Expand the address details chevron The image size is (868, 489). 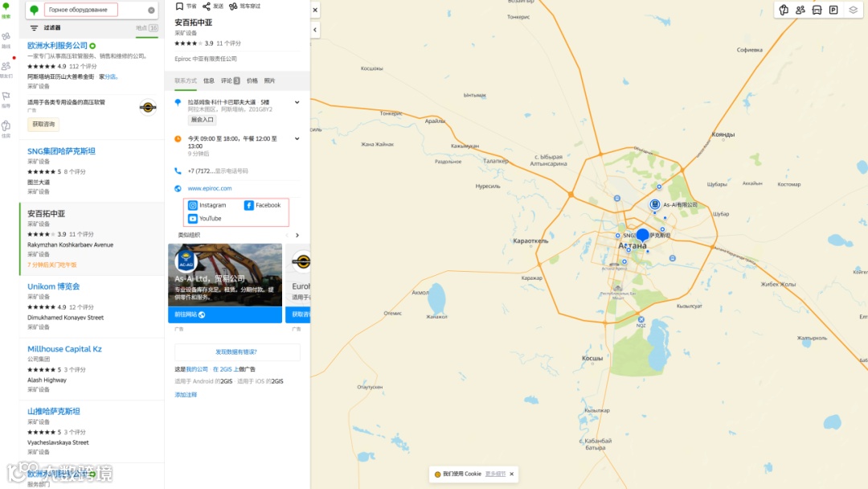click(x=297, y=102)
